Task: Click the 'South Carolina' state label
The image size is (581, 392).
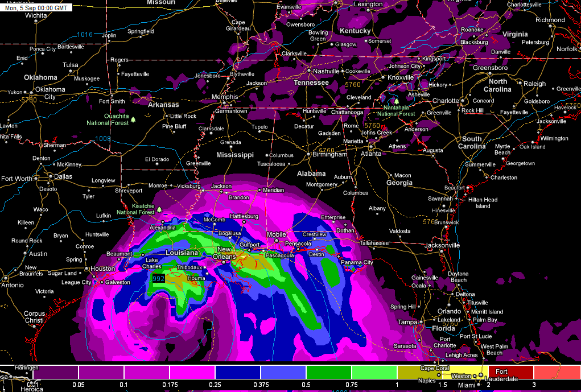Action: click(472, 142)
